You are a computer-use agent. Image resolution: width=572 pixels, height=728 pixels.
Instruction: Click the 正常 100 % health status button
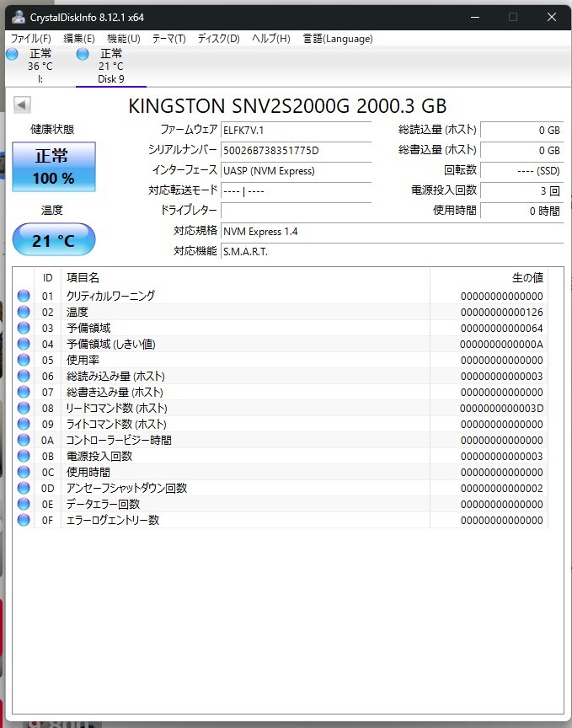[54, 167]
